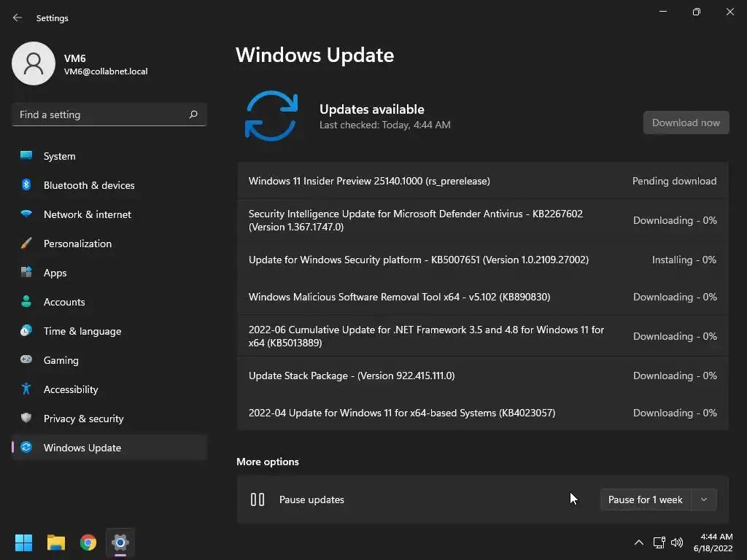Click the large blue update refresh icon
The height and width of the screenshot is (560, 747).
coord(271,116)
